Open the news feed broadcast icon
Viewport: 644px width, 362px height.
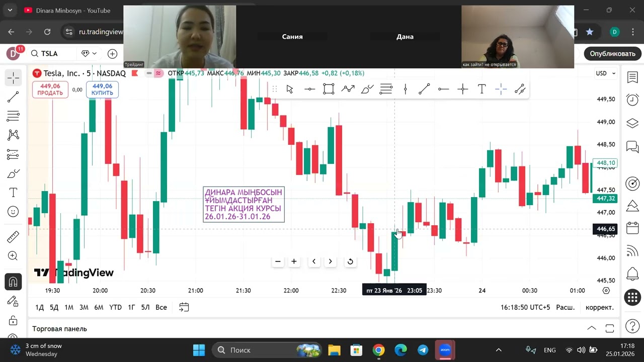[632, 251]
